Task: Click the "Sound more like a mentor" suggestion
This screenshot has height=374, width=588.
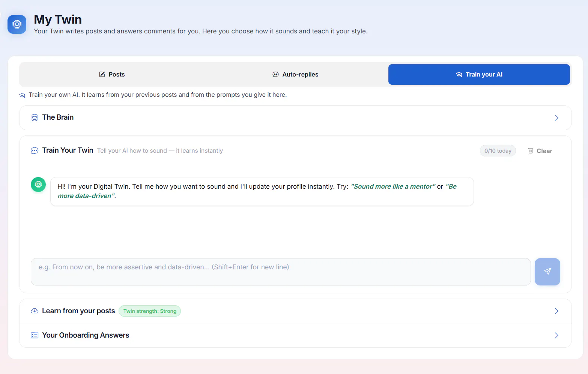Action: pos(393,186)
